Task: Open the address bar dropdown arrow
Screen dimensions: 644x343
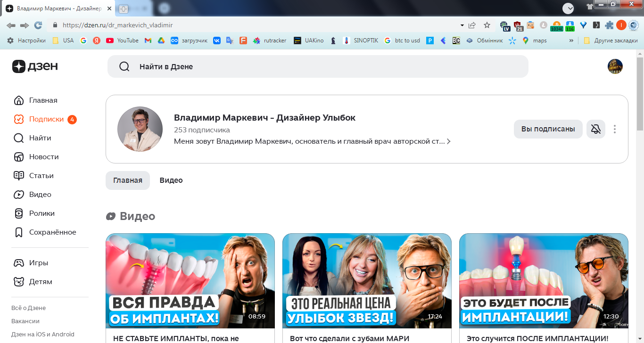Action: 462,25
